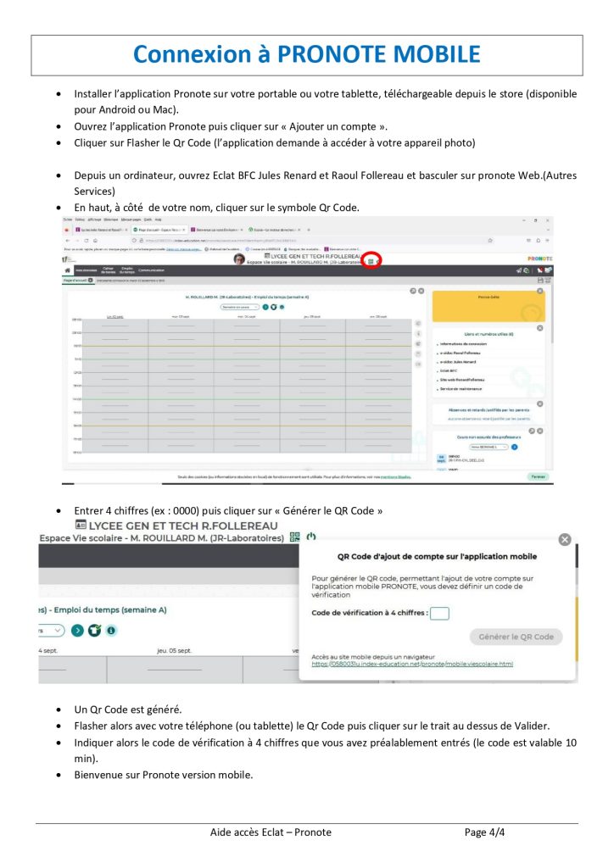
Task: Click the PRONOTE logo
Action: (x=540, y=259)
